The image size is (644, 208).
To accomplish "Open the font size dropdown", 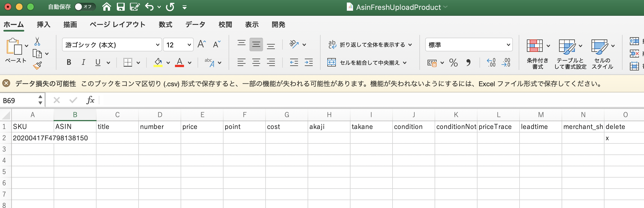I will click(189, 45).
